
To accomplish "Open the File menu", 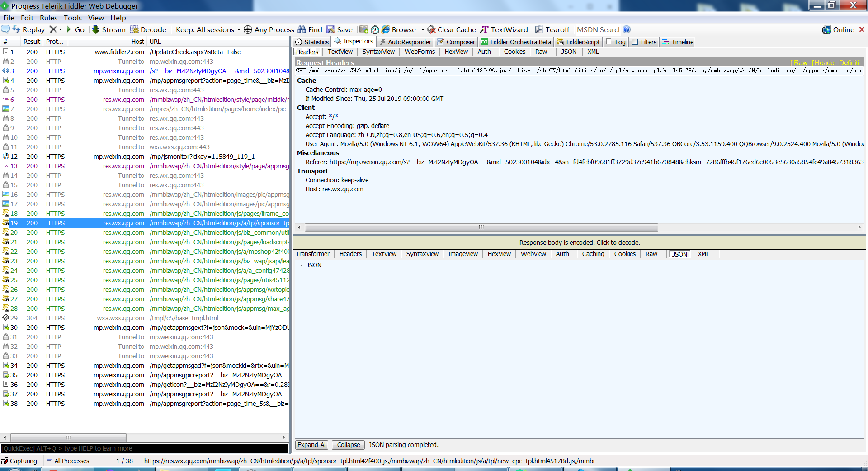I will tap(9, 18).
